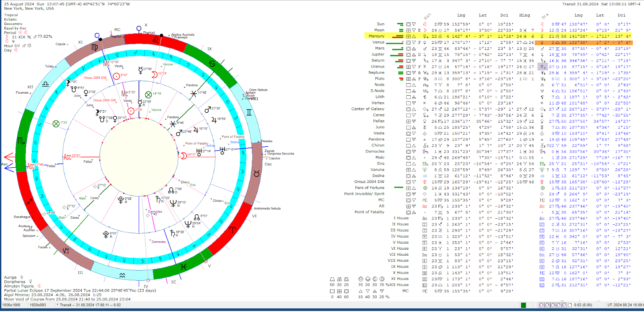Click the Libra sign glyph on the zodiac ring

tap(45, 84)
